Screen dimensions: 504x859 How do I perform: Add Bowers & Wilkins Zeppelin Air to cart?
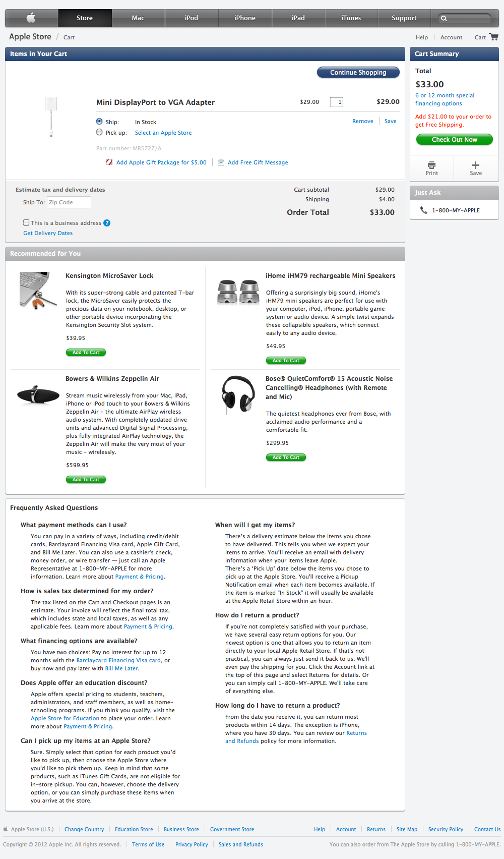pos(86,480)
